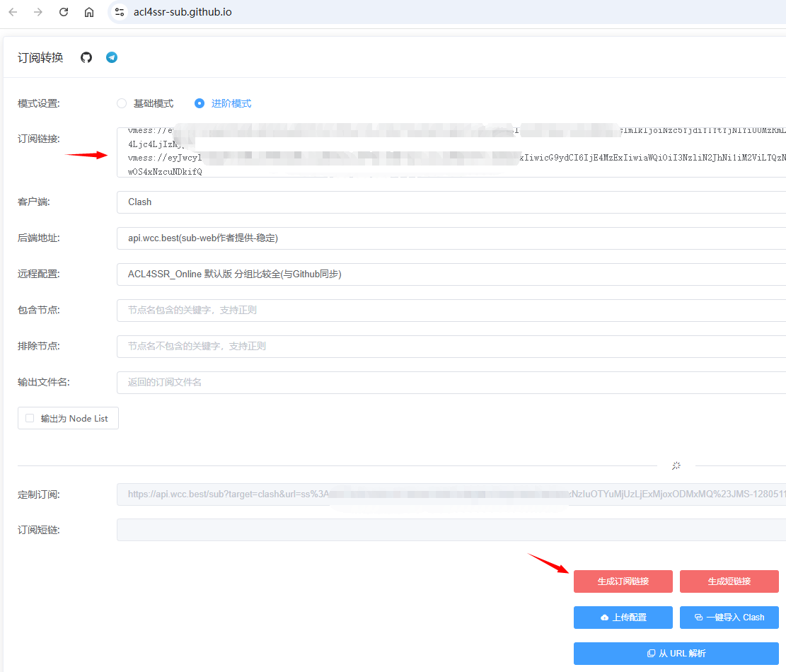786x672 pixels.
Task: Select 基础模式 radio button
Action: click(x=122, y=103)
